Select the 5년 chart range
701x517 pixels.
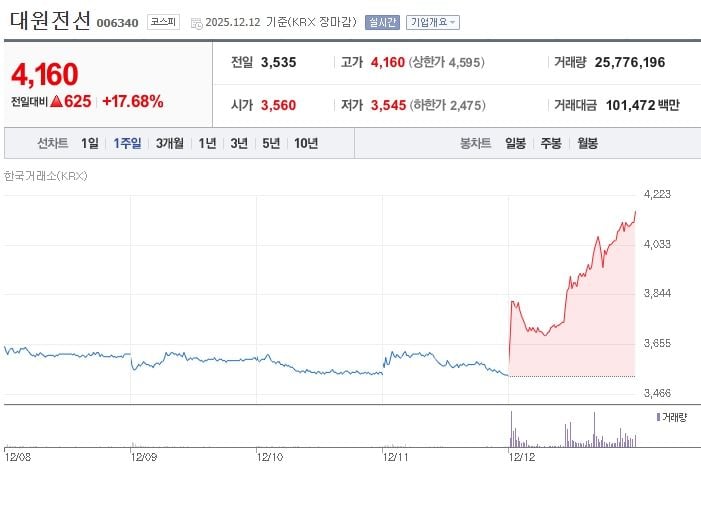(x=271, y=143)
